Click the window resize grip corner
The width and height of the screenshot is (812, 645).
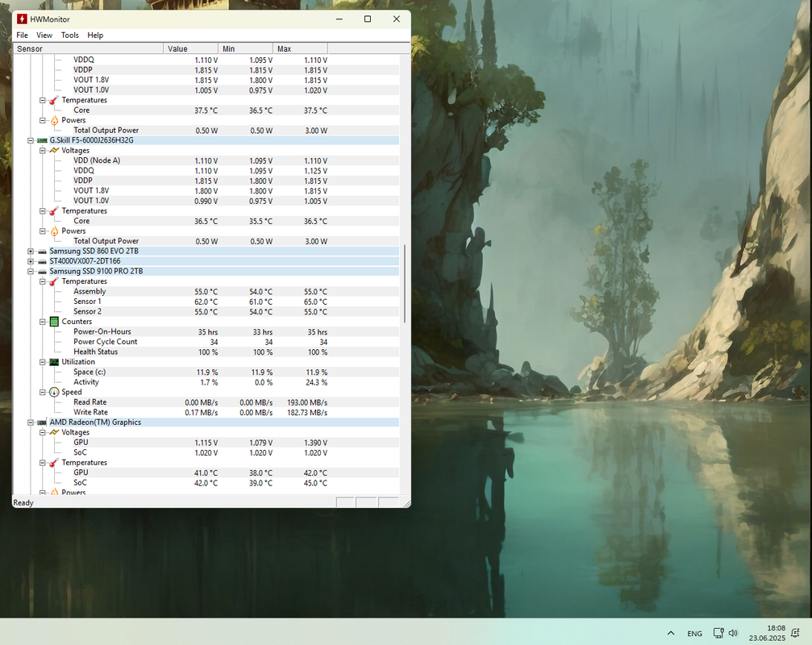click(406, 503)
